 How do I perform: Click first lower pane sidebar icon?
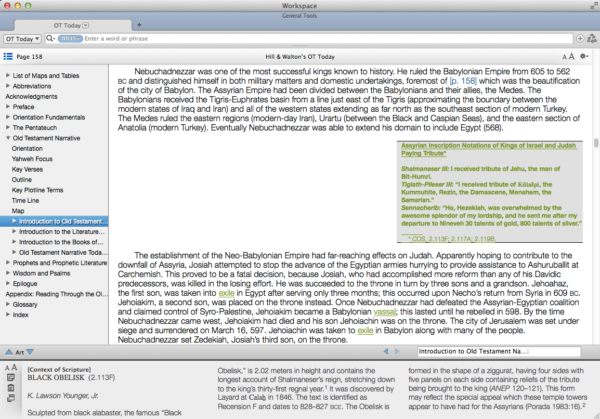click(11, 378)
